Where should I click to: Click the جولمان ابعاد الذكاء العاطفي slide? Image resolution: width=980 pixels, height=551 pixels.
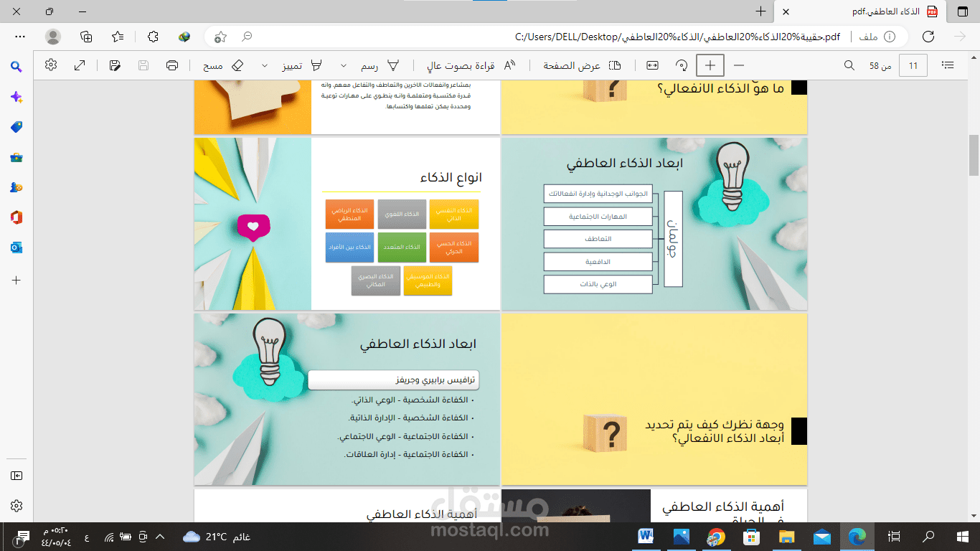click(x=654, y=224)
